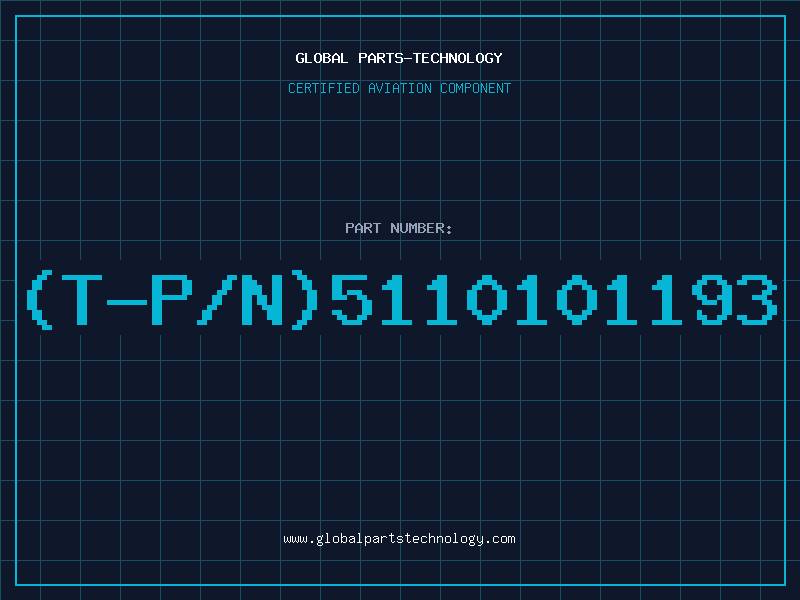Screen dimensions: 800x600
Task: Click the GLOBAL PARTS-TECHNOLOGY heading
Action: click(x=399, y=58)
